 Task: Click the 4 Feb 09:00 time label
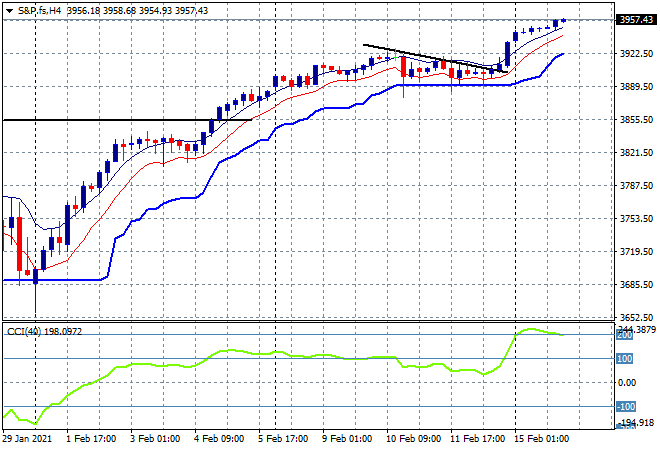coord(218,438)
